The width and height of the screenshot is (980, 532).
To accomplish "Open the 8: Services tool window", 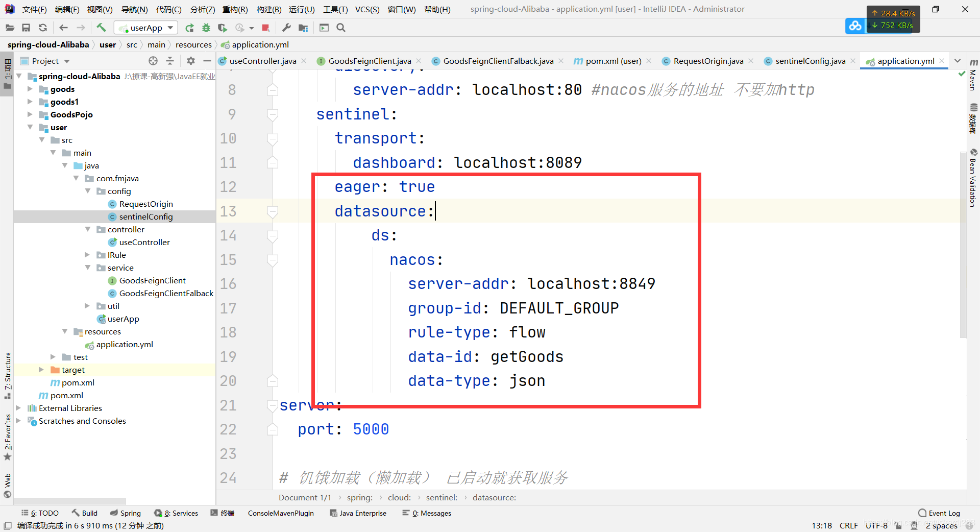I will [176, 513].
